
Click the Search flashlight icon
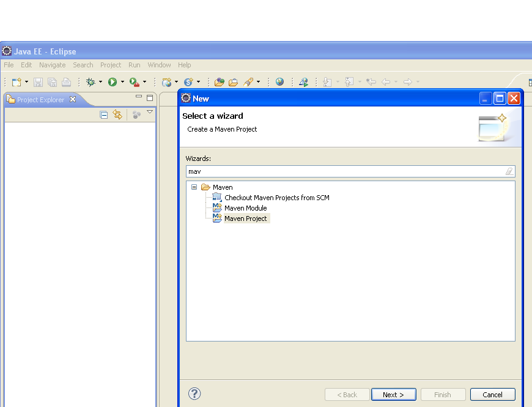point(248,82)
